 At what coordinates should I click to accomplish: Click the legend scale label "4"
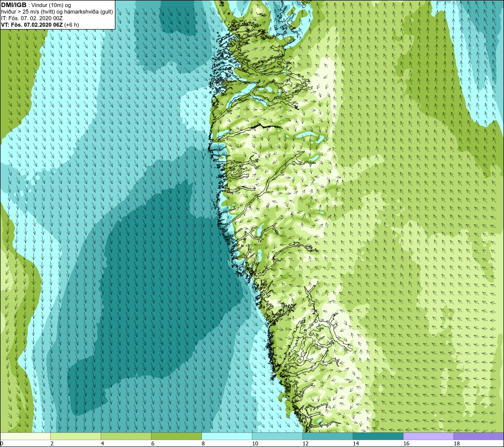point(102,444)
